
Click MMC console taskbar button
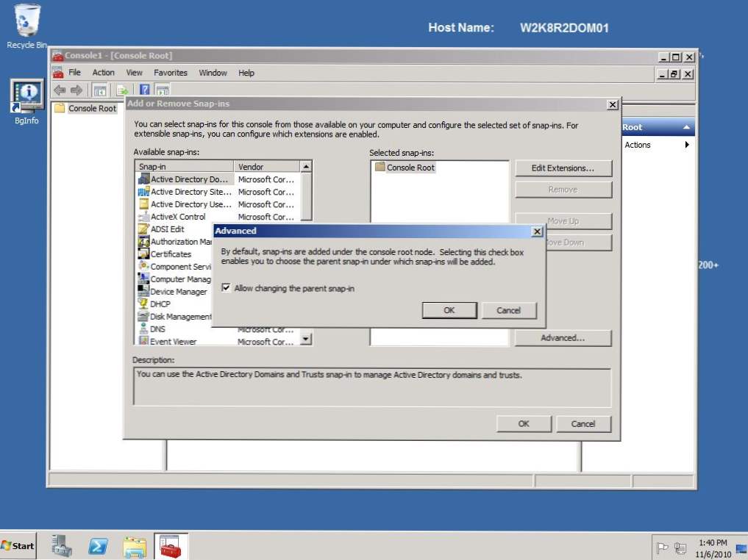(x=171, y=546)
